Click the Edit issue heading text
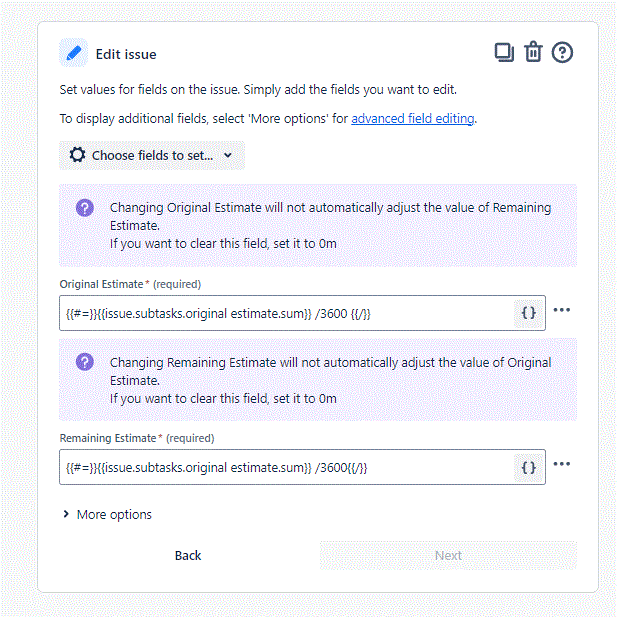The image size is (617, 617). pos(126,54)
